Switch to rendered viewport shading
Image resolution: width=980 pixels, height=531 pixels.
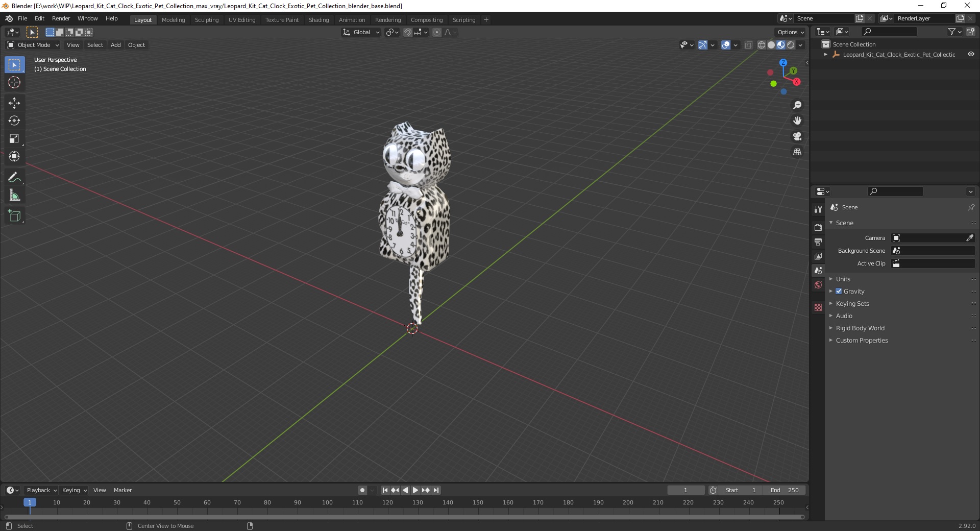[x=791, y=45]
